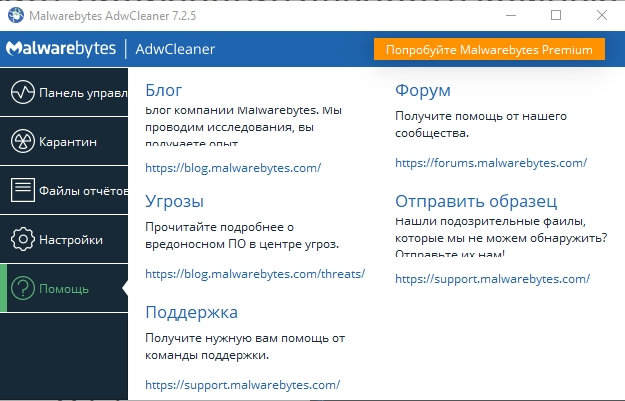Switch to the Карантин section
Viewport: 625px width, 401px height.
click(x=64, y=141)
